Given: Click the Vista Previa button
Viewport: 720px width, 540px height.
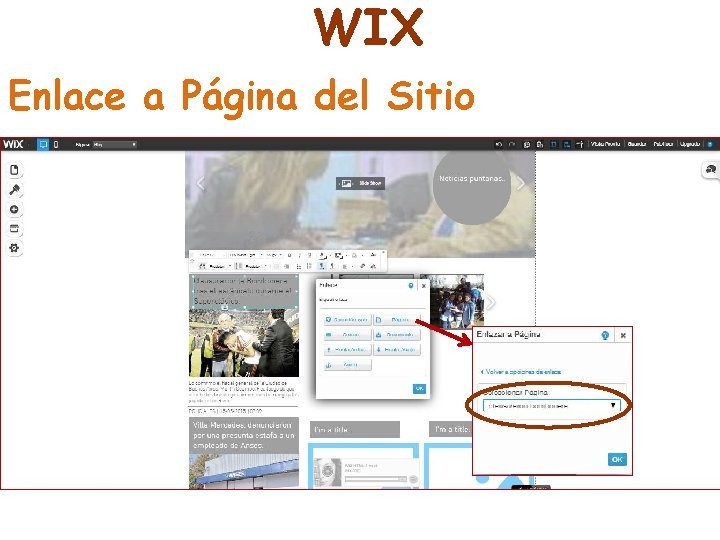Looking at the screenshot, I should pyautogui.click(x=605, y=144).
